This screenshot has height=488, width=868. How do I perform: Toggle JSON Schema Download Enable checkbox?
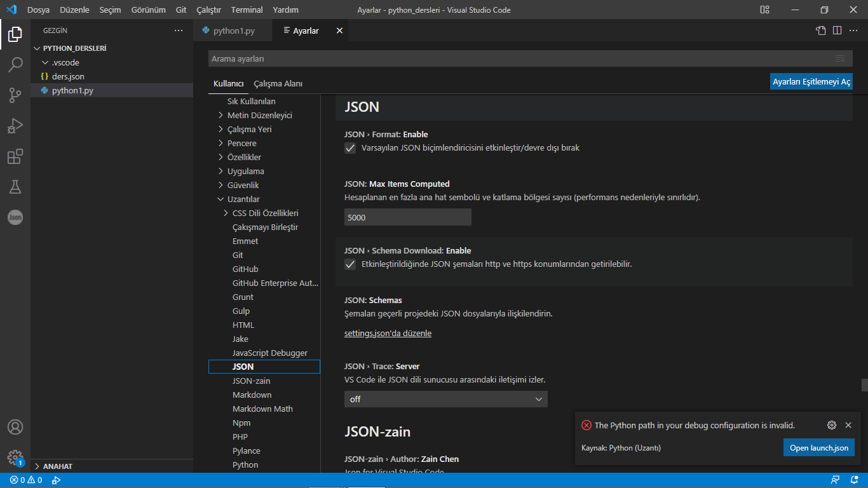coord(350,264)
